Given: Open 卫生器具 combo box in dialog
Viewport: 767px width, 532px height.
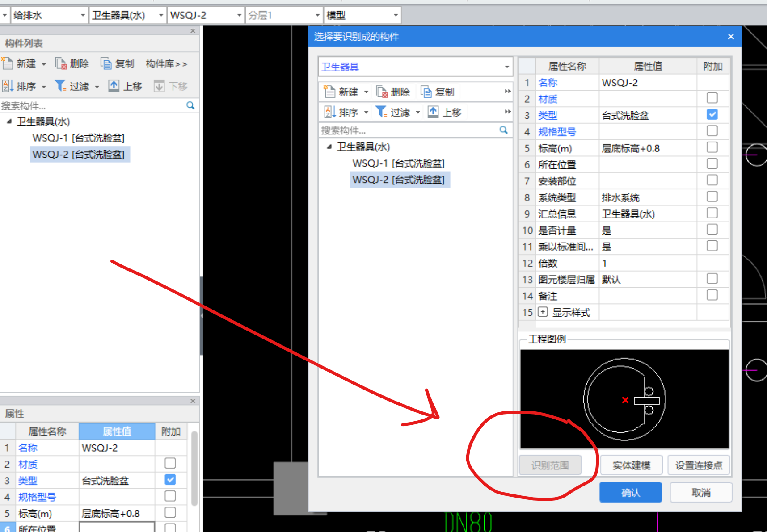Looking at the screenshot, I should 416,67.
